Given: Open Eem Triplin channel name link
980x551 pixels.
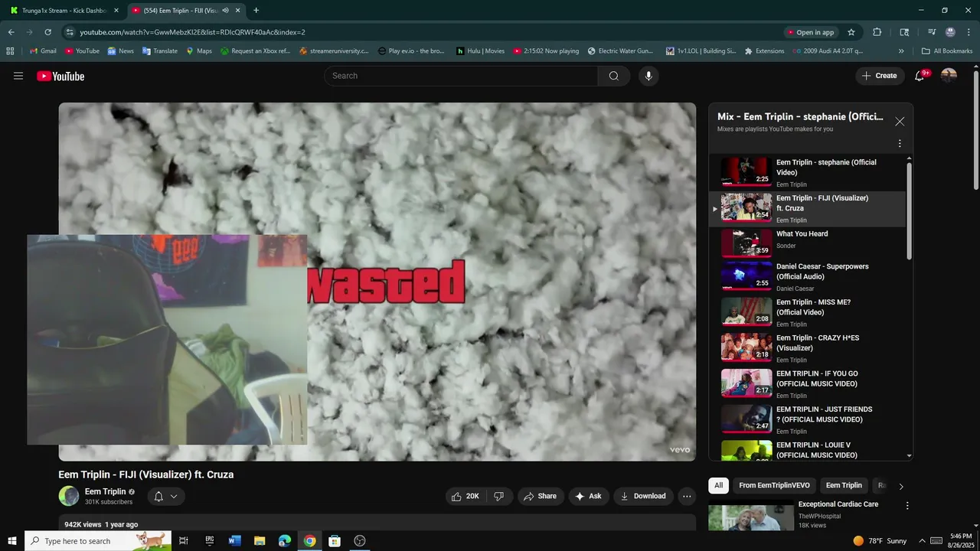Looking at the screenshot, I should click(105, 491).
